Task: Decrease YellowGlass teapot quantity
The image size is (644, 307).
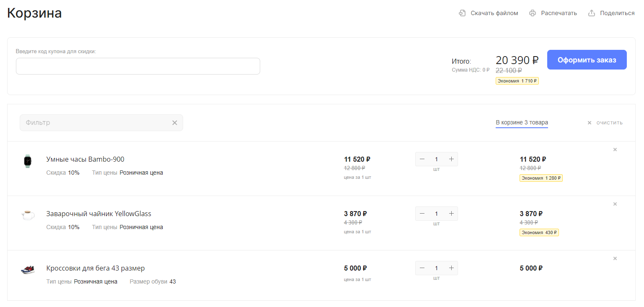Action: pyautogui.click(x=422, y=214)
